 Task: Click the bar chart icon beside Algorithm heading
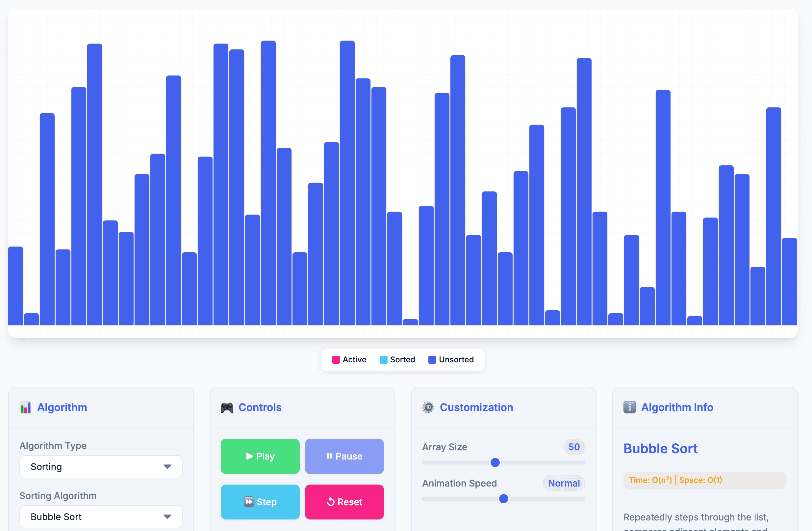pos(25,407)
